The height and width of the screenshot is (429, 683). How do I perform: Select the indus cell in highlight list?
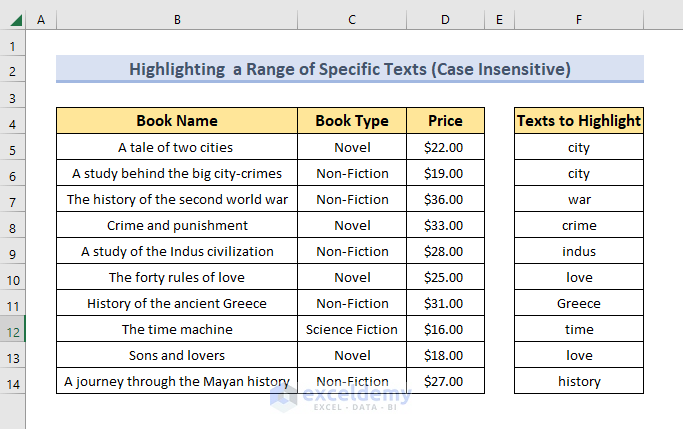pyautogui.click(x=579, y=251)
